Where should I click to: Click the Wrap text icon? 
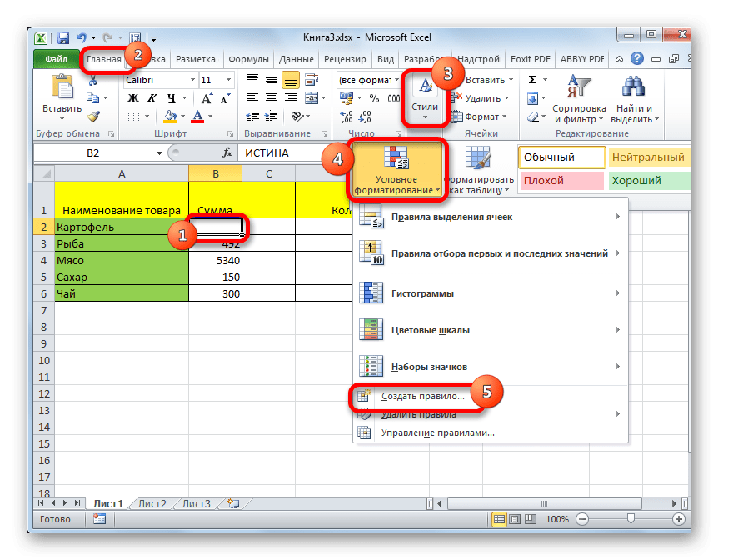312,80
